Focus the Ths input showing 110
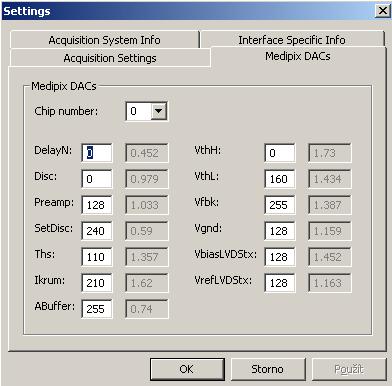This screenshot has height=386, width=392. click(x=97, y=257)
